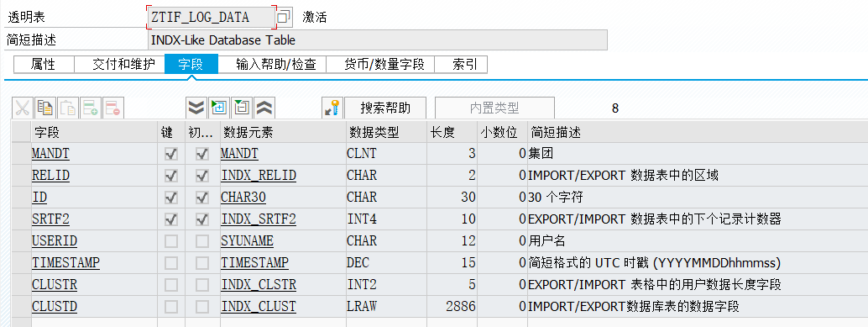Click the USERID field name

tap(55, 241)
